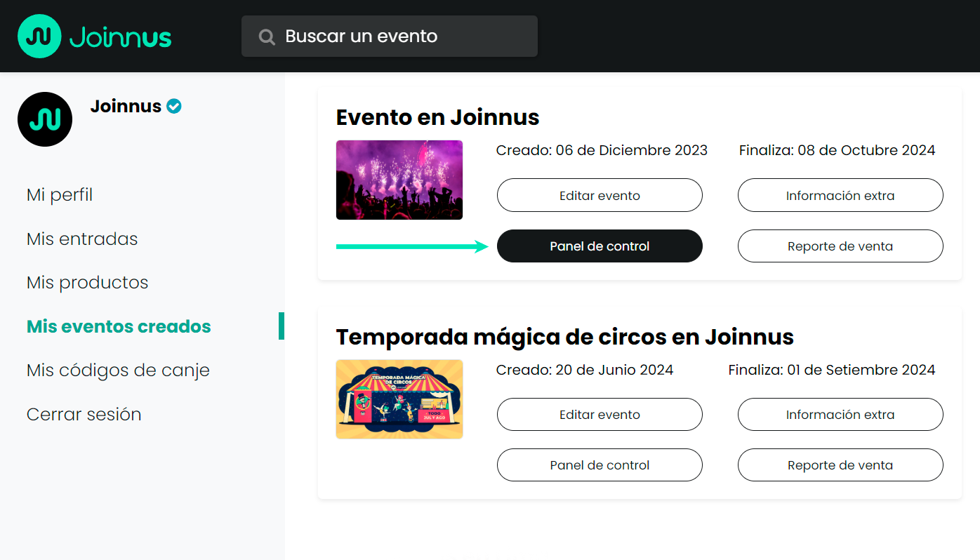Click Editar evento on Temporada mágica de circos

tap(600, 414)
